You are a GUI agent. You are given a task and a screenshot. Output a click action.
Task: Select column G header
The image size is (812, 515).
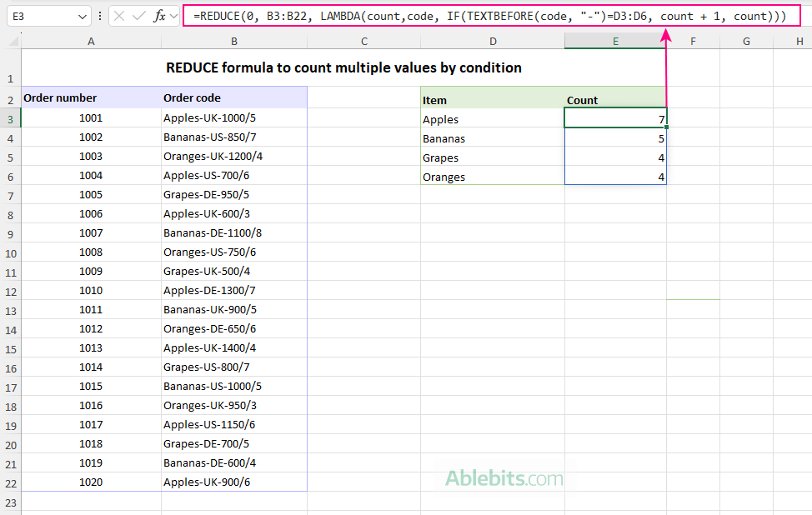(x=746, y=42)
